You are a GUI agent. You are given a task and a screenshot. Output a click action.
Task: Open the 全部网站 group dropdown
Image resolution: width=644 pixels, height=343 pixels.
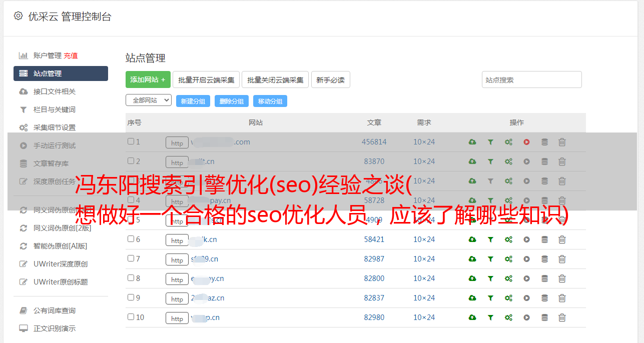(149, 100)
